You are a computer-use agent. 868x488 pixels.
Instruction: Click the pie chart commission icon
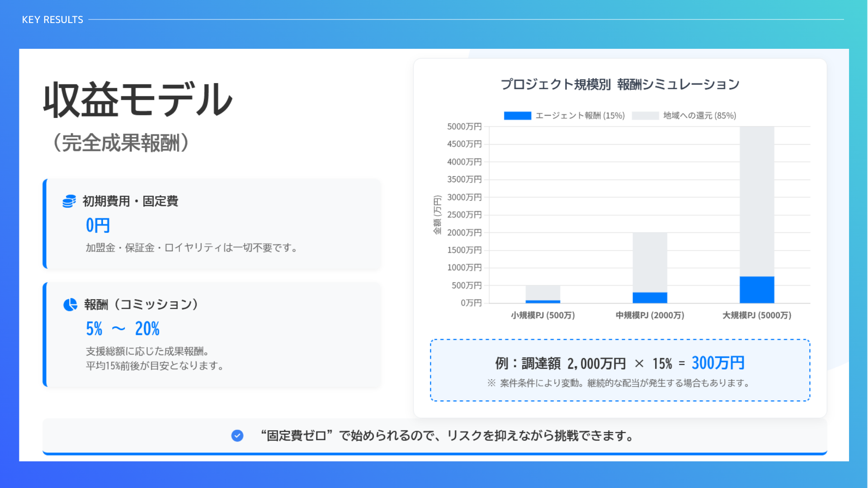70,305
